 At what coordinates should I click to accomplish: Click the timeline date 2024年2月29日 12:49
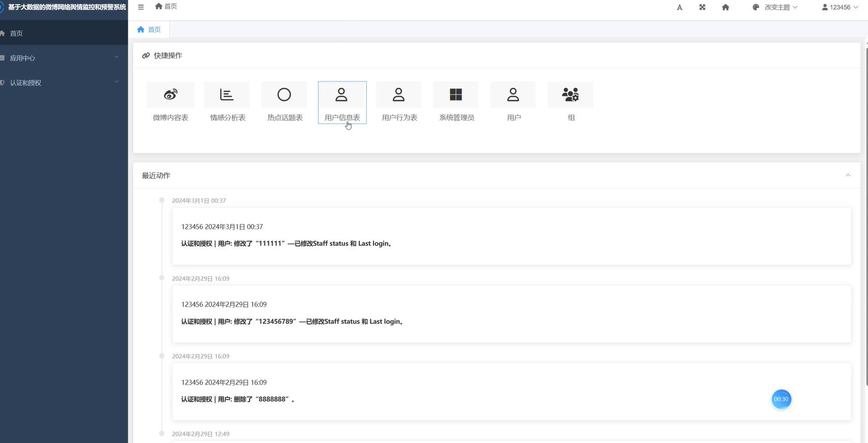tap(201, 434)
